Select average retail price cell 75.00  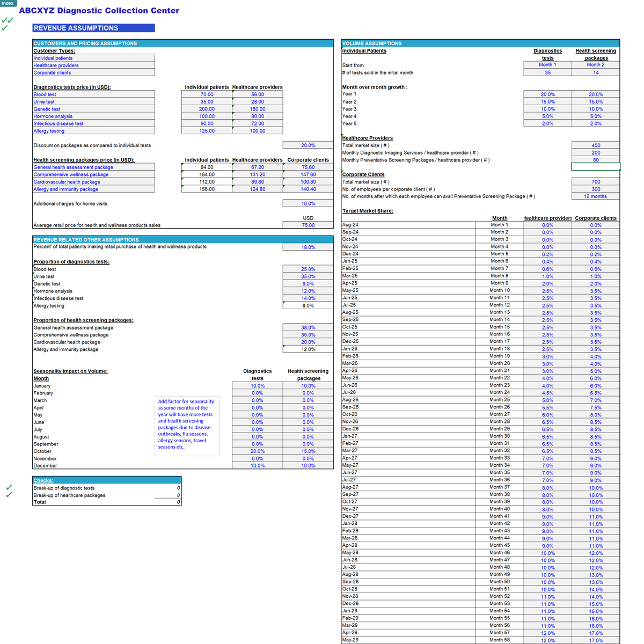[308, 225]
